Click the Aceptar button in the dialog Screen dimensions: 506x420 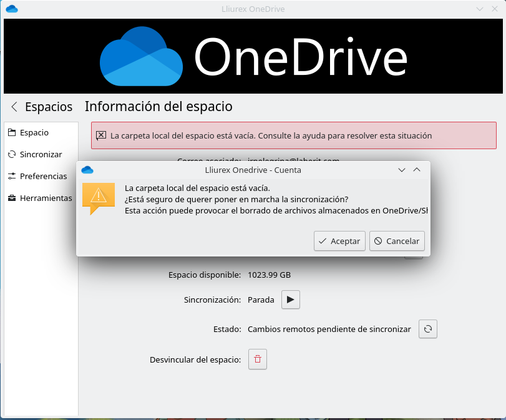tap(339, 241)
